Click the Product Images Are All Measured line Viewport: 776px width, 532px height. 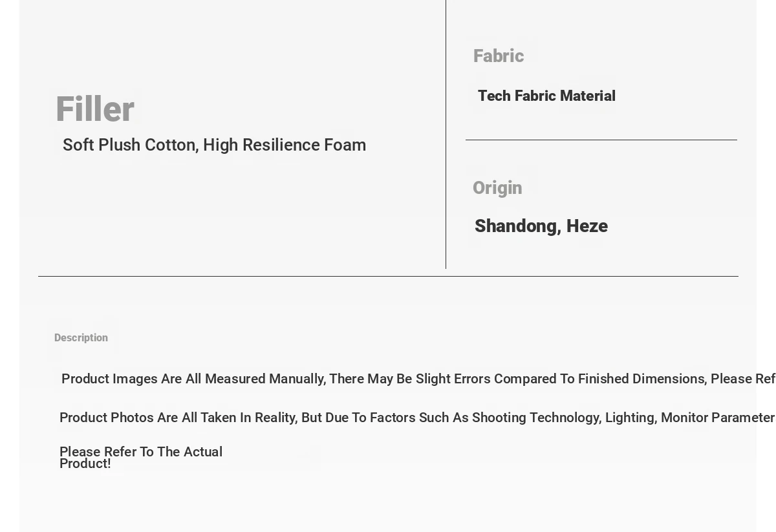(418, 379)
